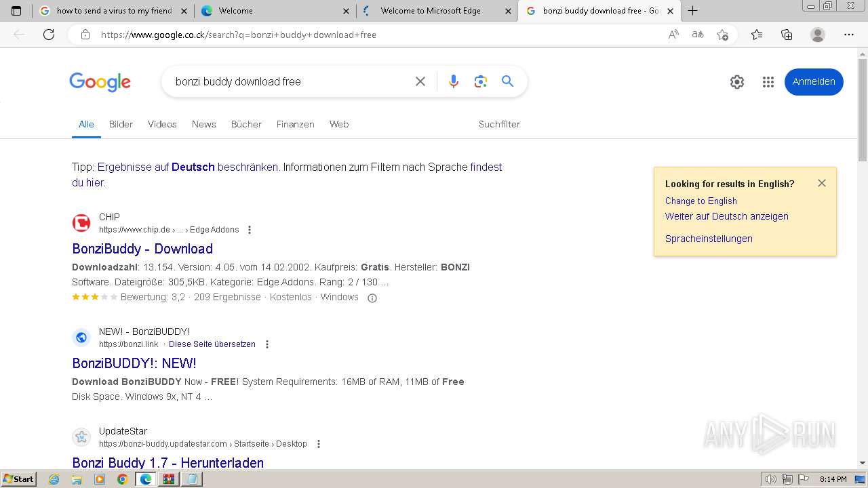
Task: Click Ergebnisse auf Deutsch beschränken link
Action: 188,167
